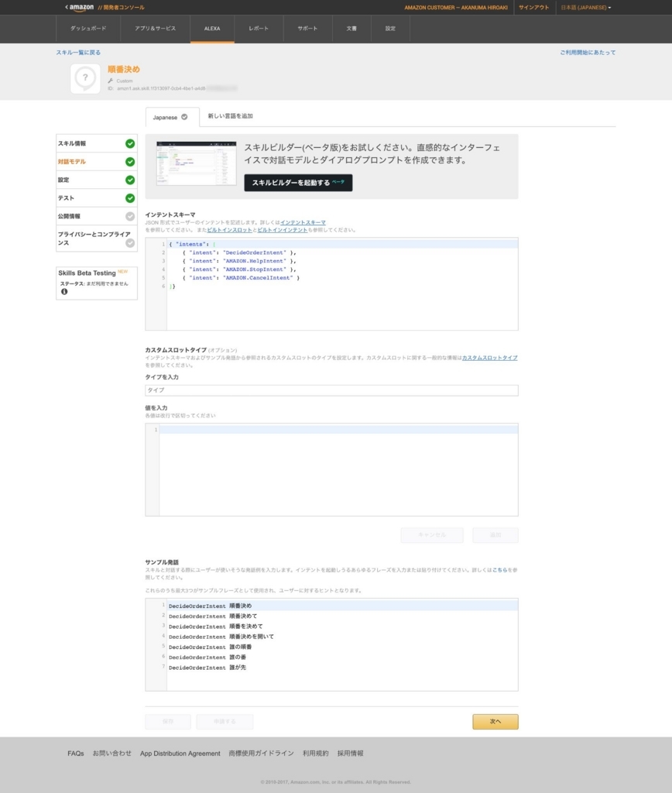Open the サポート menu
The image size is (672, 793).
click(307, 29)
